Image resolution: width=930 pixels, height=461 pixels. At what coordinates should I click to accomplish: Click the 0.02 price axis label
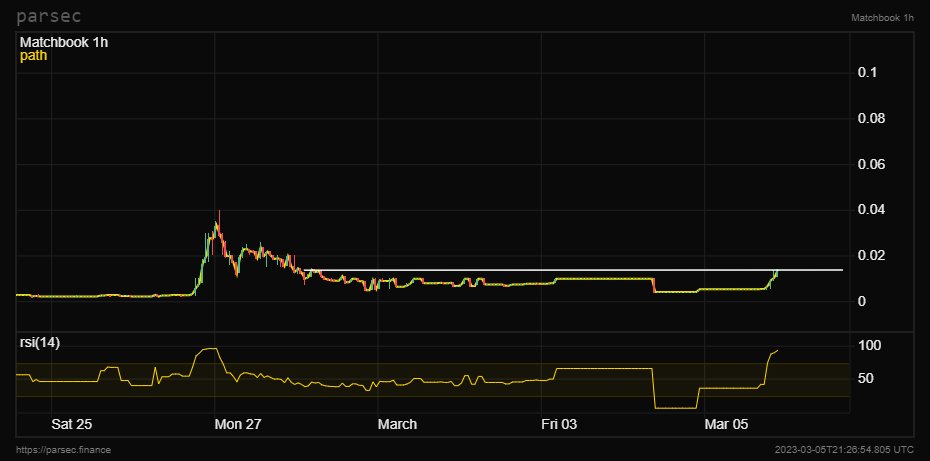point(871,256)
